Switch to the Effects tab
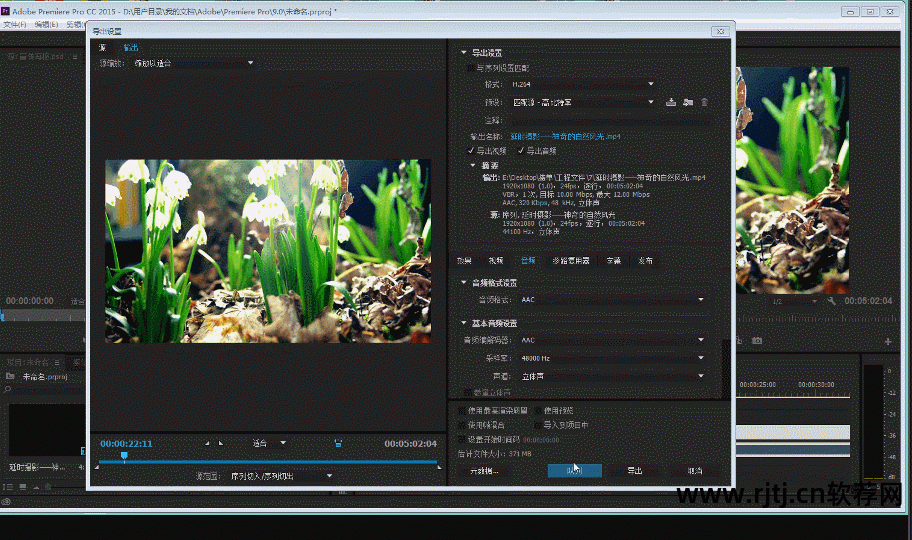 (464, 261)
